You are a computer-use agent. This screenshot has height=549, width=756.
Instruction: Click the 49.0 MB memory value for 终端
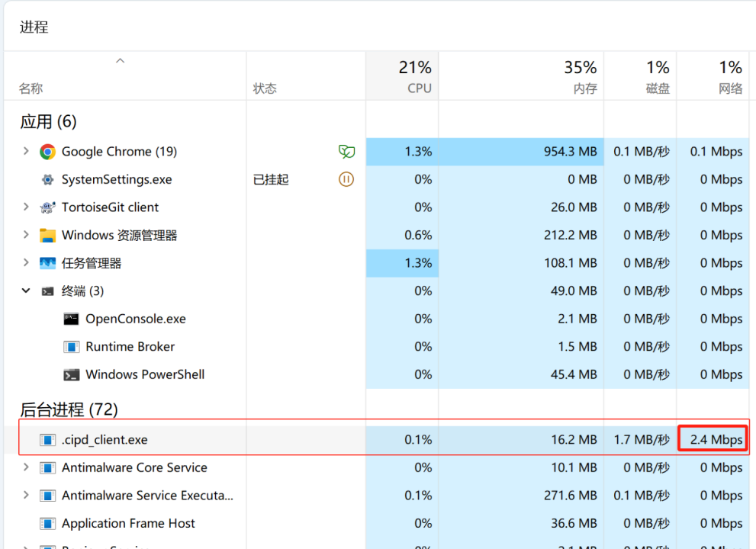pyautogui.click(x=574, y=291)
